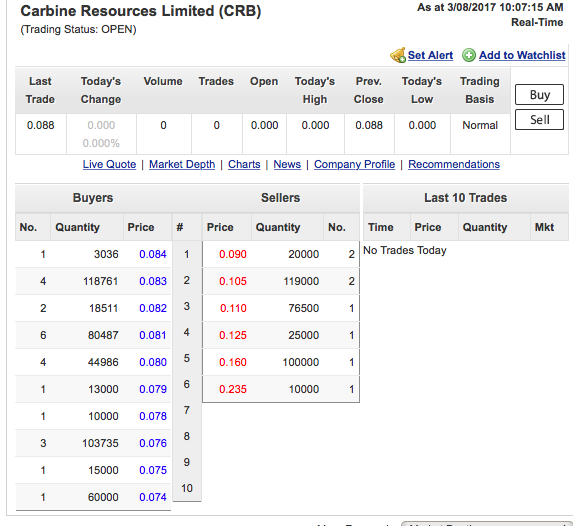
Task: Select seller price 0.125
Action: click(233, 335)
